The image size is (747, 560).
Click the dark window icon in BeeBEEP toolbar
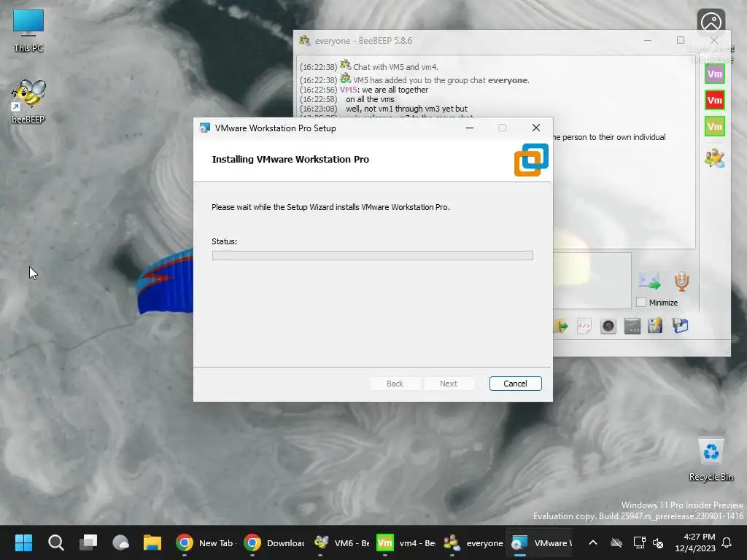(632, 326)
